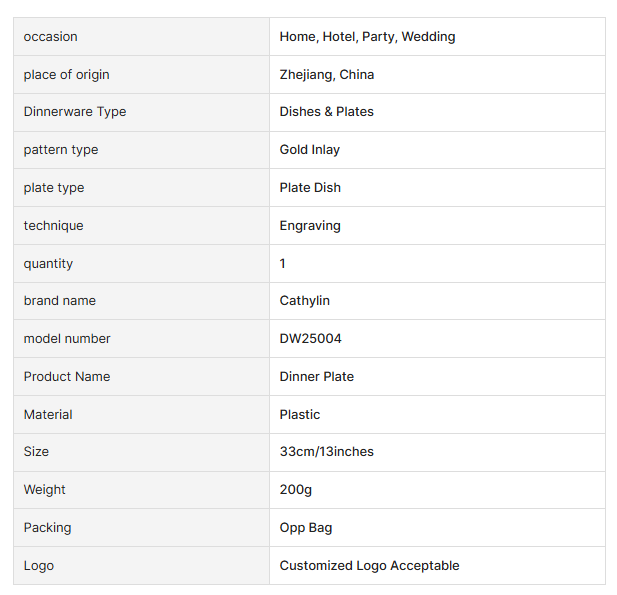Click the 'Dinnerware Type' label
The height and width of the screenshot is (595, 617).
tap(75, 112)
